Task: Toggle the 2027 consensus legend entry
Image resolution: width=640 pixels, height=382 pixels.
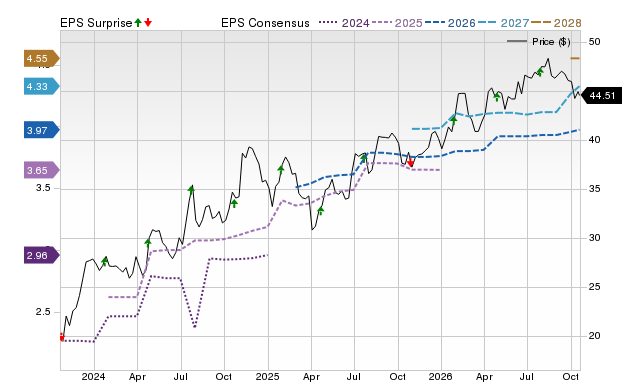Action: coord(503,23)
